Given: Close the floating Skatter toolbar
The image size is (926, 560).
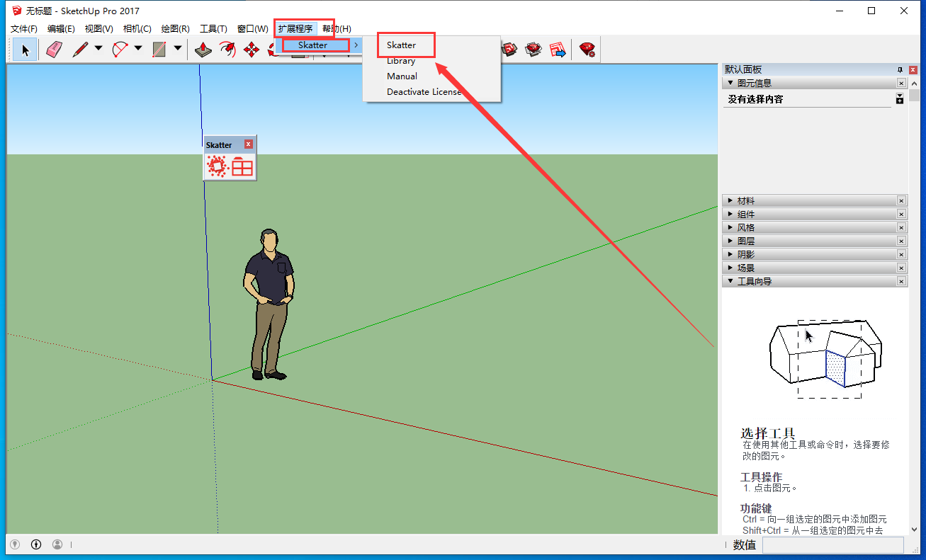Looking at the screenshot, I should [x=249, y=144].
